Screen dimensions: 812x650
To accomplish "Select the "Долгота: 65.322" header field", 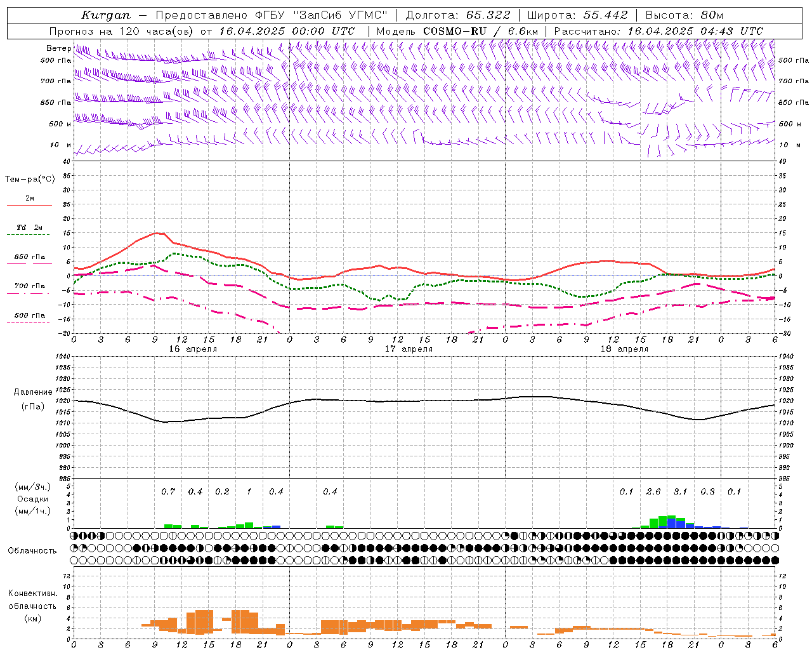I will tap(457, 15).
